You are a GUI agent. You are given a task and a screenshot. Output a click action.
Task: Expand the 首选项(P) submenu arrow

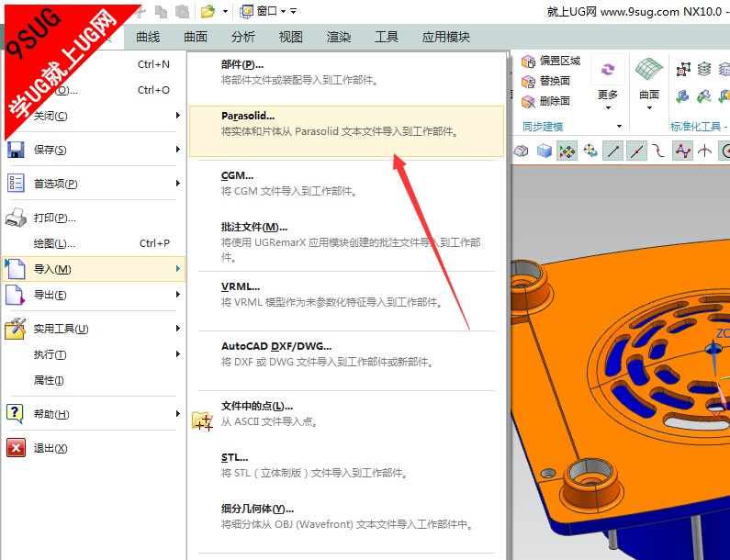coord(178,183)
